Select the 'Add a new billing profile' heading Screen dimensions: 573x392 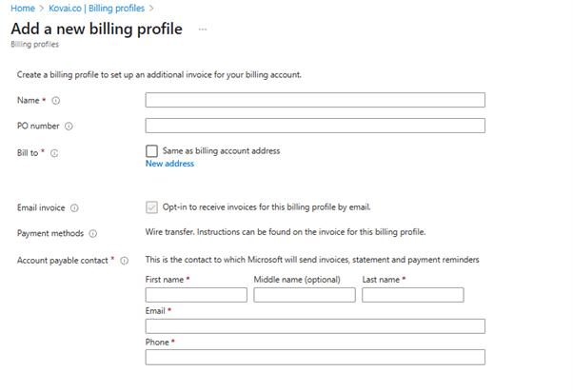[96, 29]
